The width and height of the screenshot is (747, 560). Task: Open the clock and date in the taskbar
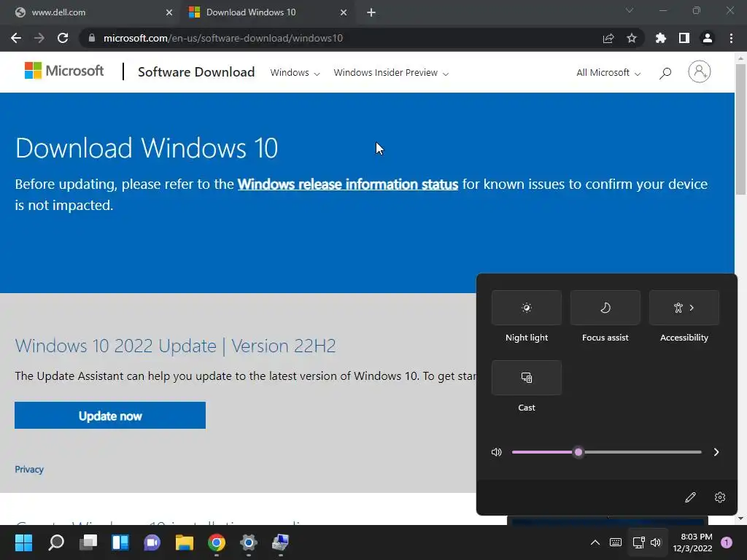click(692, 542)
